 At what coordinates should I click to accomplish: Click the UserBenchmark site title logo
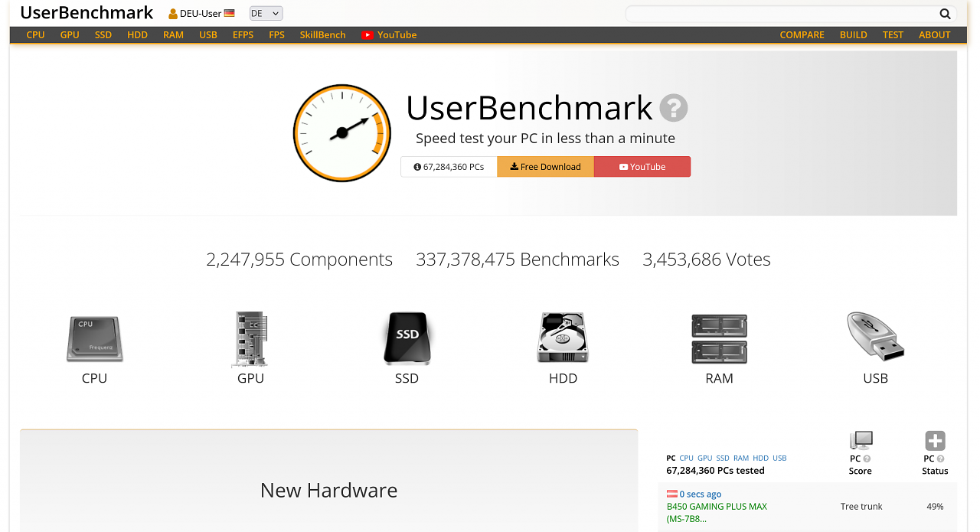(87, 13)
